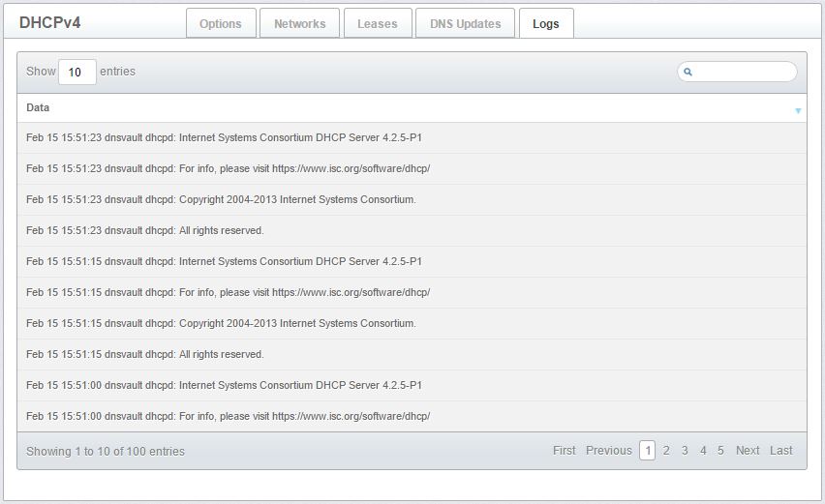
Task: Open the DNS Updates tab
Action: click(x=465, y=24)
